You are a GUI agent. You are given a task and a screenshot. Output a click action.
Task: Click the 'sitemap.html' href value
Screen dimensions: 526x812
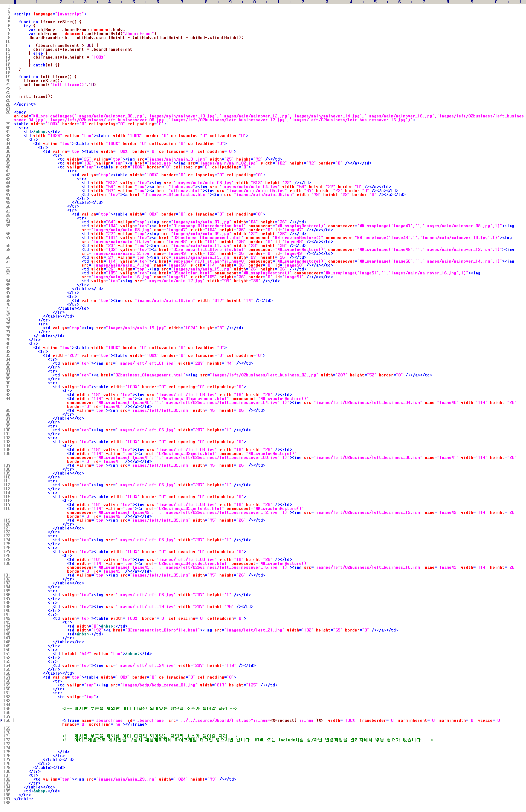186,191
